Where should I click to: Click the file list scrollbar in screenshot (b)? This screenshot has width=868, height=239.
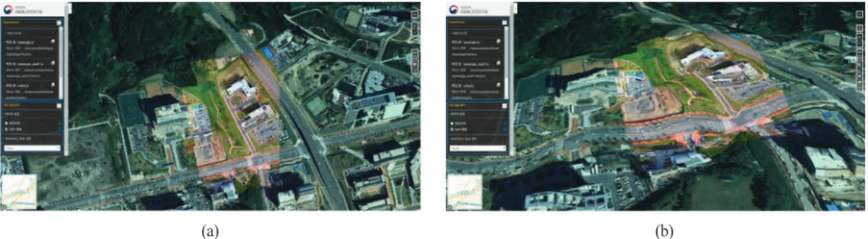(x=506, y=62)
